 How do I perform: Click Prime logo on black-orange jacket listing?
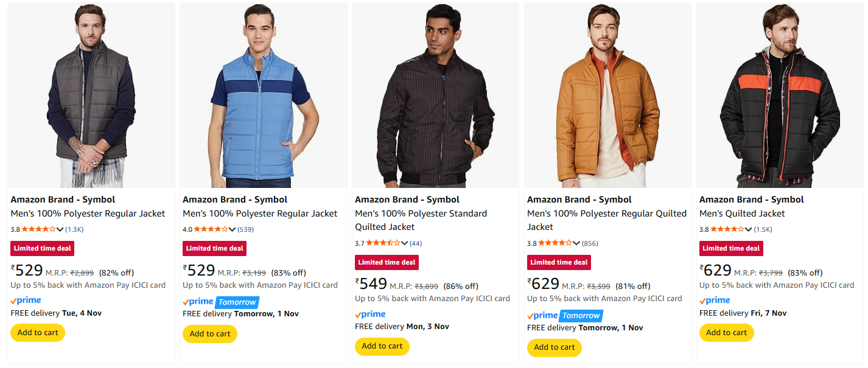715,300
